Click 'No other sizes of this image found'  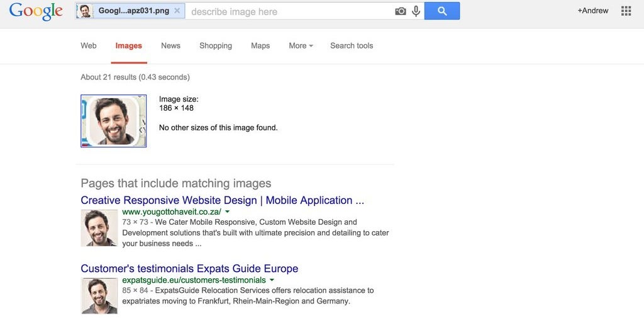218,128
